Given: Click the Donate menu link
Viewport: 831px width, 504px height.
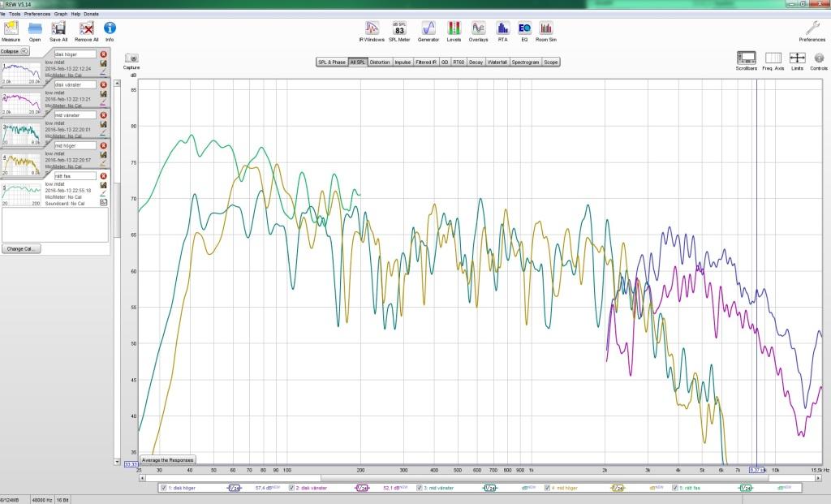Looking at the screenshot, I should pyautogui.click(x=91, y=14).
